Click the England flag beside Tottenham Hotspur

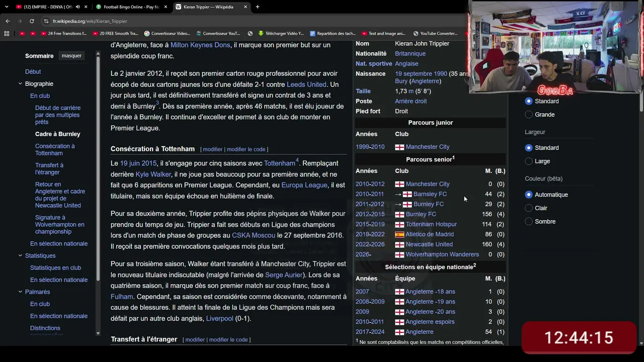point(399,224)
